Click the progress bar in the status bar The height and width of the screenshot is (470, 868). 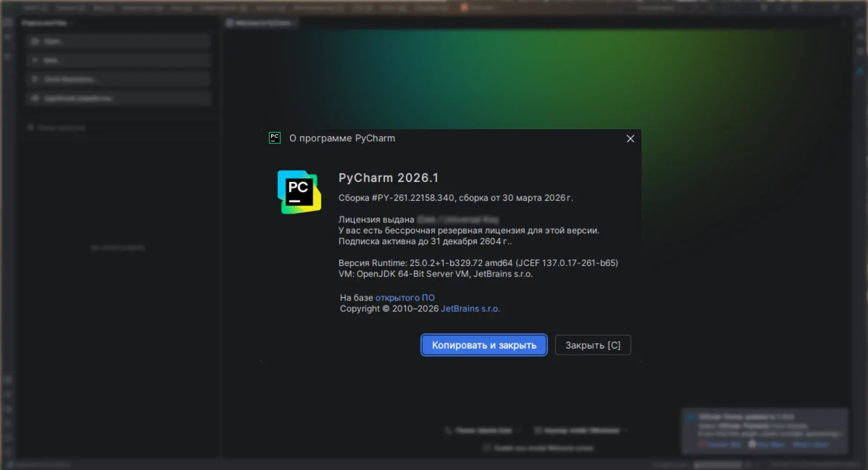pyautogui.click(x=717, y=465)
